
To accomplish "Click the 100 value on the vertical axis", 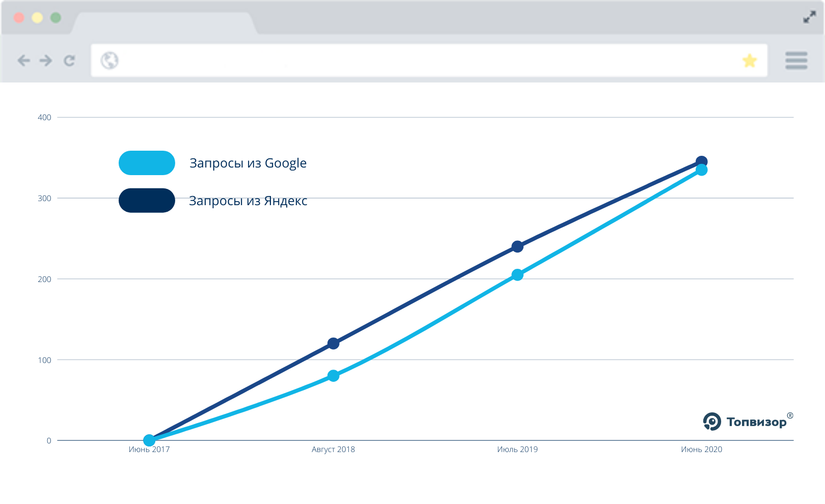I will coord(44,360).
